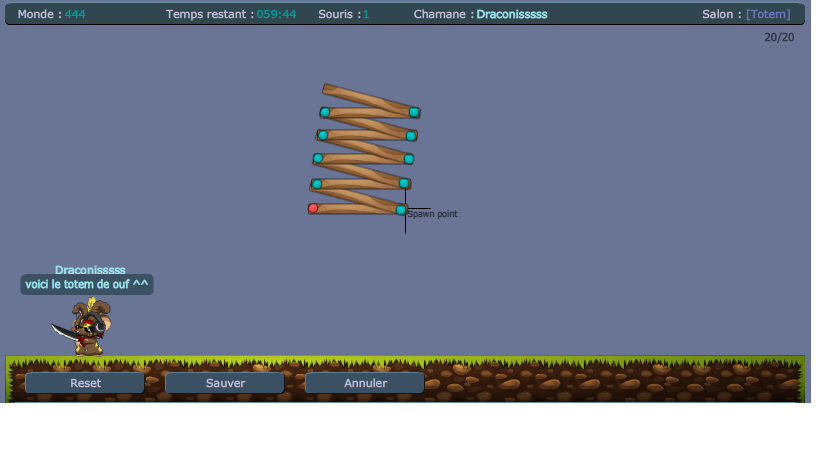This screenshot has height=460, width=819.
Task: Click the Souris count in the top bar
Action: (x=343, y=14)
